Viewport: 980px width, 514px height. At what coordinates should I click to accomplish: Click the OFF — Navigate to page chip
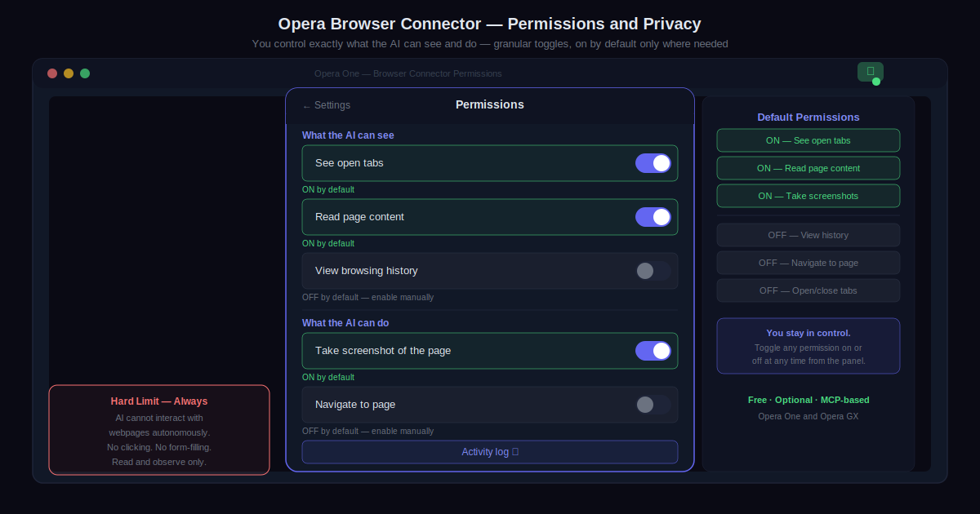[808, 263]
